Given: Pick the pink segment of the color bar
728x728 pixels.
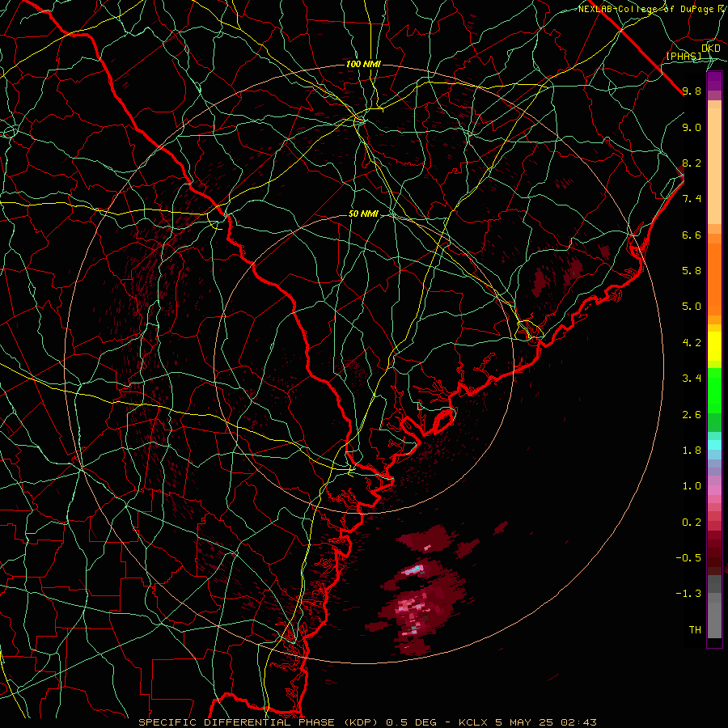Looking at the screenshot, I should coord(714,490).
